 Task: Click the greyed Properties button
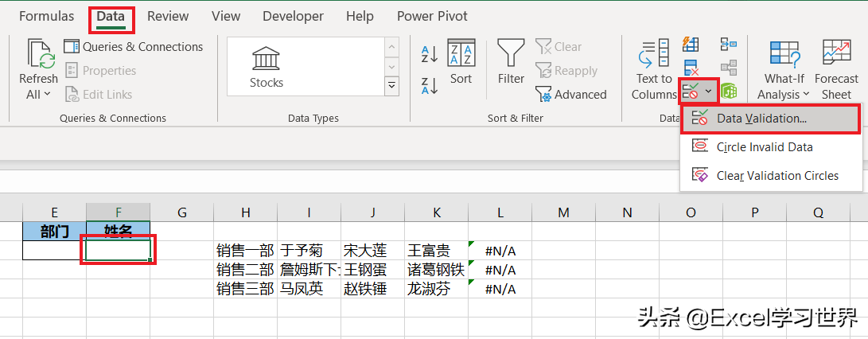pyautogui.click(x=101, y=70)
